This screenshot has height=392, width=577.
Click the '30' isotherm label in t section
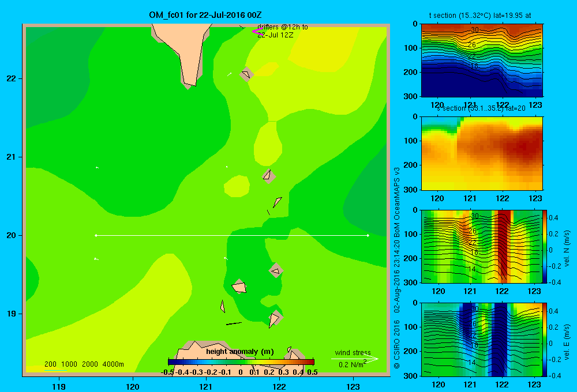tap(475, 30)
